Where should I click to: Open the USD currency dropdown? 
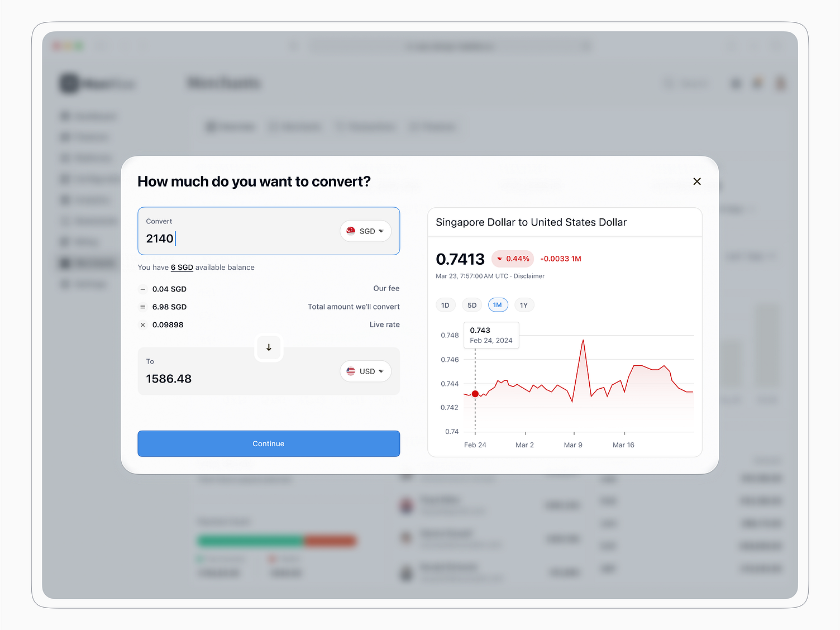pyautogui.click(x=365, y=371)
